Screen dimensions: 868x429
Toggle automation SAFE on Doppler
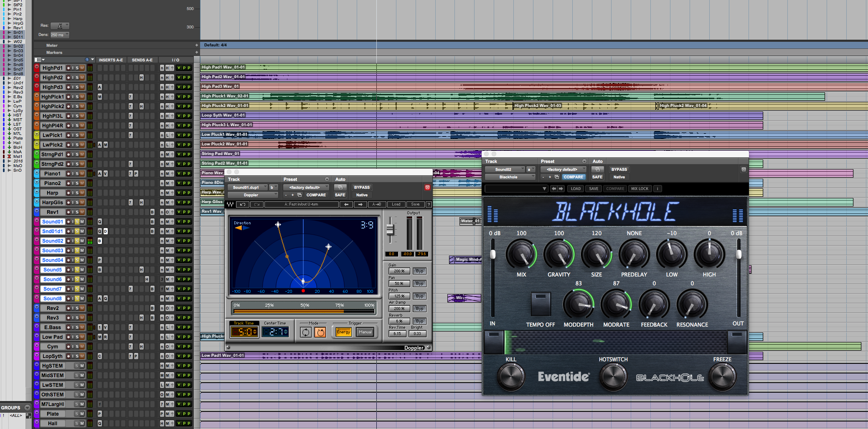(x=340, y=195)
